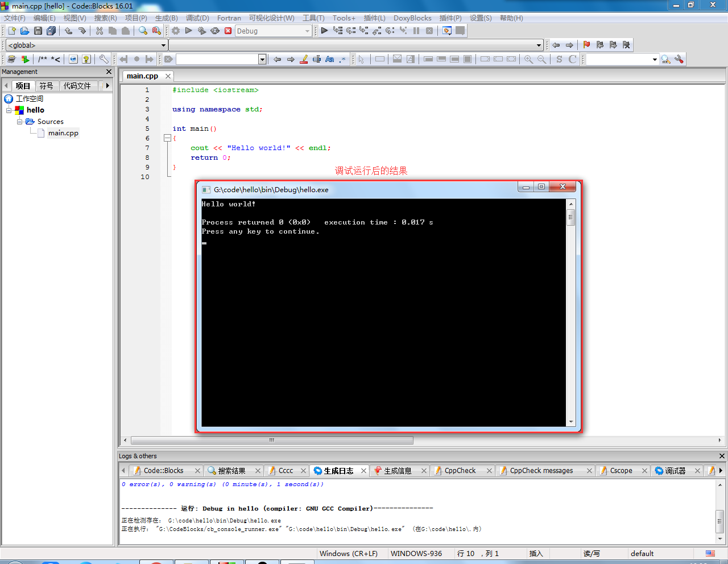Screen dimensions: 728x564
Task: Collapse the Sources folder in the project tree
Action: tap(19, 121)
